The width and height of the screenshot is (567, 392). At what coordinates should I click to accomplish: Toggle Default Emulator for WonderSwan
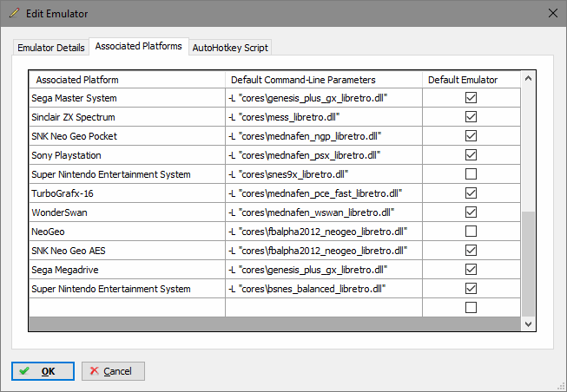[x=471, y=212]
